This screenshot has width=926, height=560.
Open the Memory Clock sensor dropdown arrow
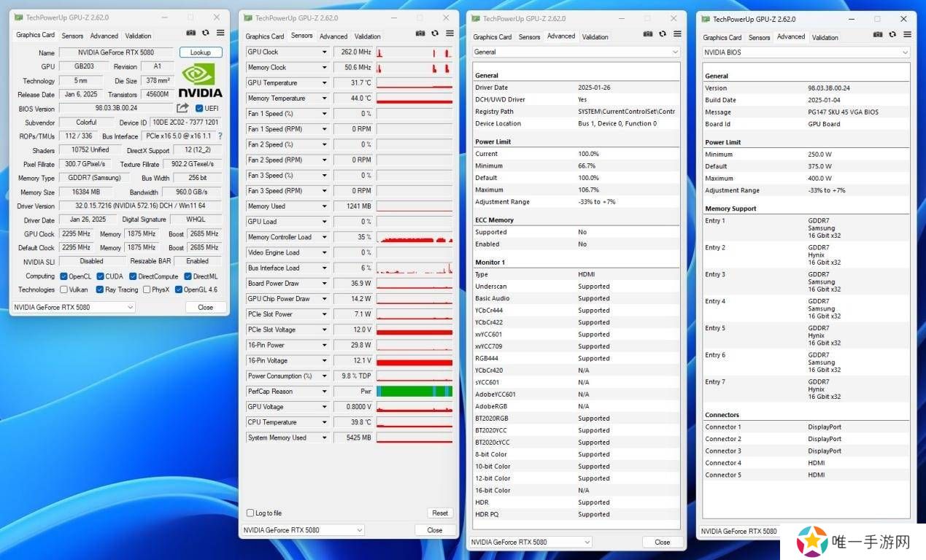pyautogui.click(x=324, y=68)
